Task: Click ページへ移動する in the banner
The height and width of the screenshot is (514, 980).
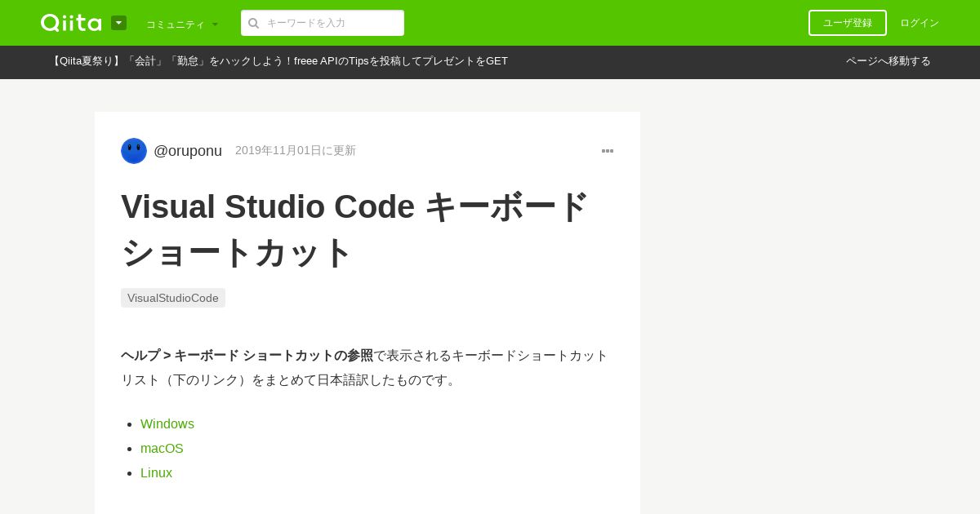Action: (888, 61)
